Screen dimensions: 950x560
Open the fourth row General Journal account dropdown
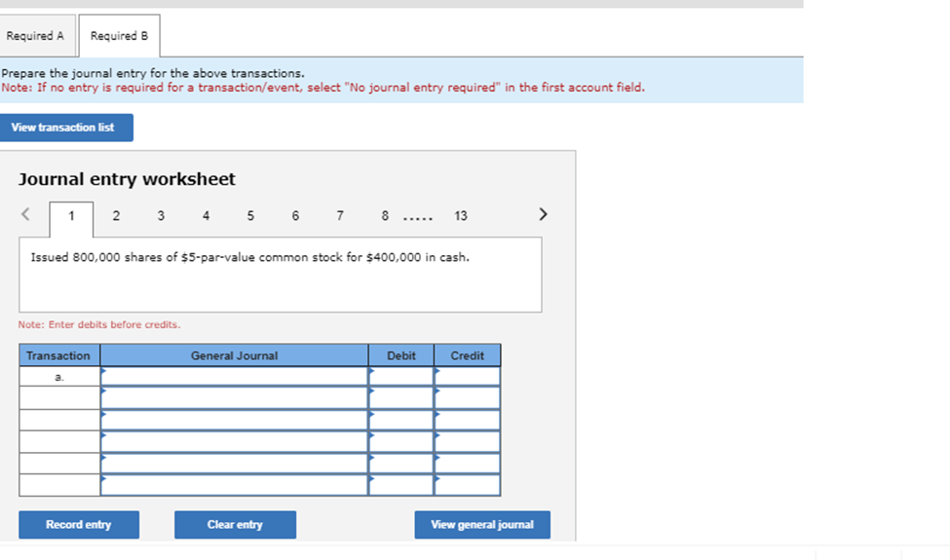click(235, 442)
